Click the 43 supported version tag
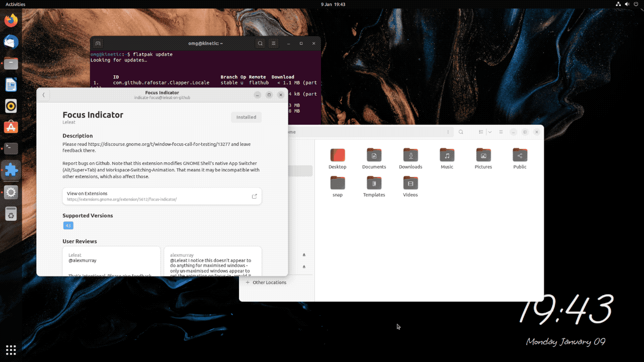The image size is (644, 362). tap(68, 226)
